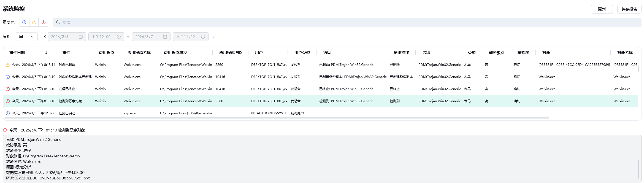The width and height of the screenshot is (644, 183).
Task: Toggle the info severity filter icon
Action: pyautogui.click(x=25, y=22)
